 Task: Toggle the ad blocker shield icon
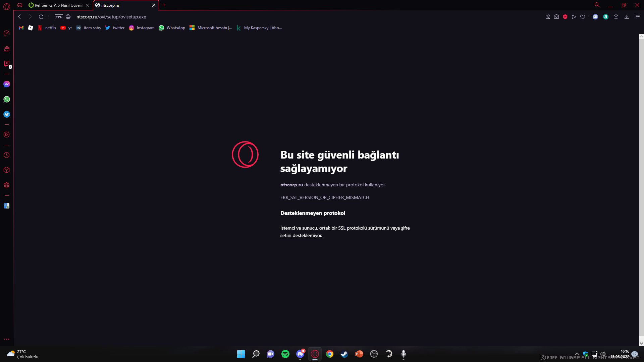(565, 17)
